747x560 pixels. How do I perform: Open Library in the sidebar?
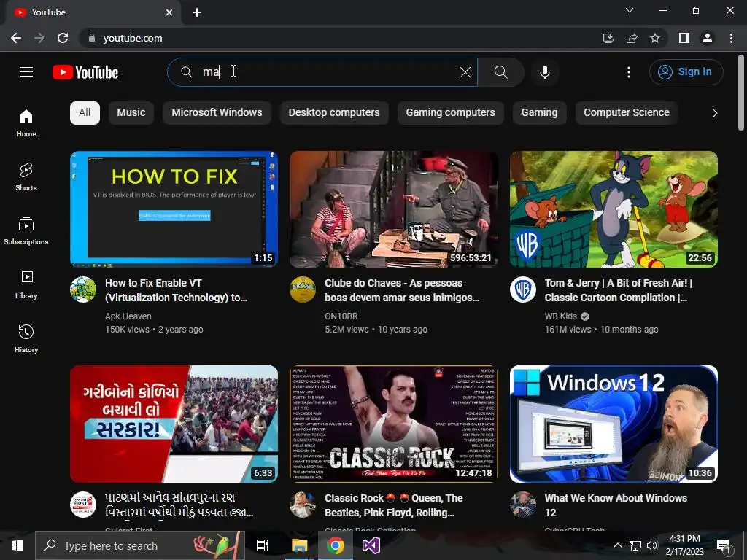point(26,285)
